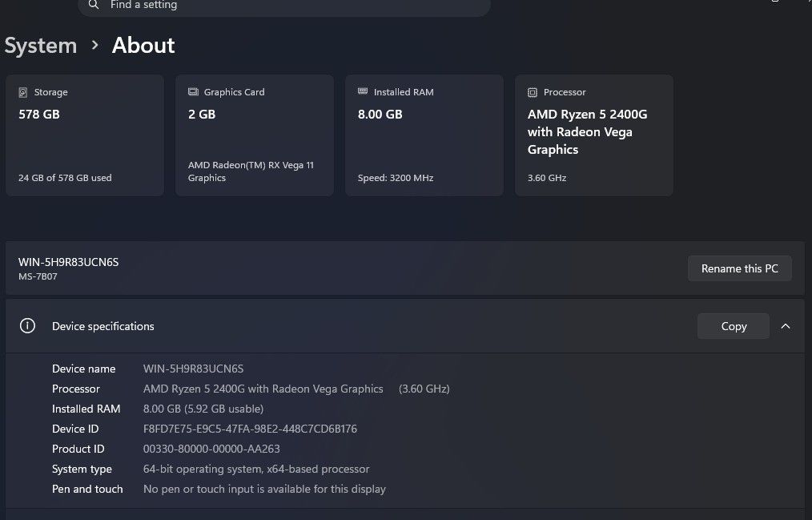Click the About page title
812x520 pixels.
point(143,46)
